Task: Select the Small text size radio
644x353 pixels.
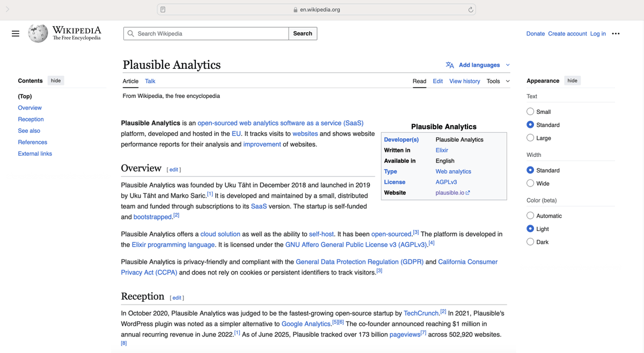Action: [530, 112]
